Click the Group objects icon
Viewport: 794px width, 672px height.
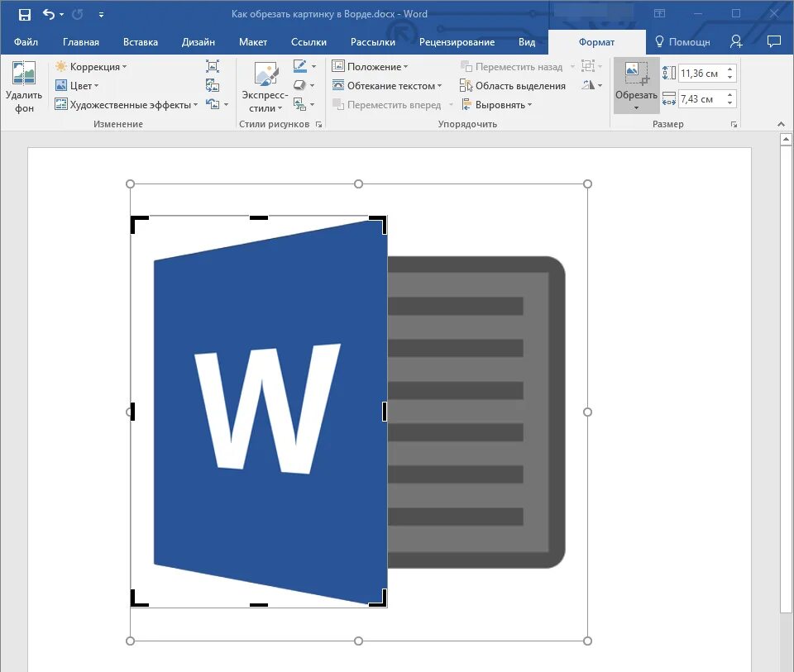point(587,66)
